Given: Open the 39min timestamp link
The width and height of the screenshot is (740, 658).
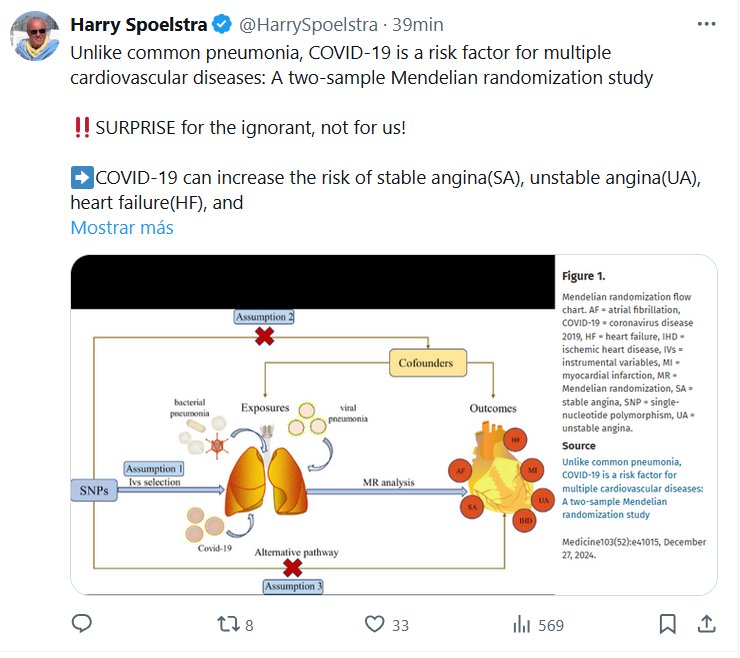Looking at the screenshot, I should (393, 24).
